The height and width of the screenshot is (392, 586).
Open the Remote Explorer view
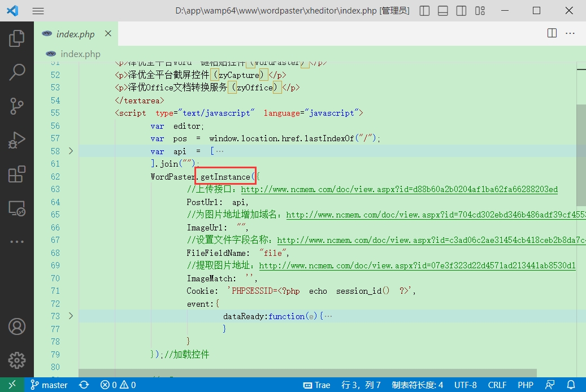point(17,208)
